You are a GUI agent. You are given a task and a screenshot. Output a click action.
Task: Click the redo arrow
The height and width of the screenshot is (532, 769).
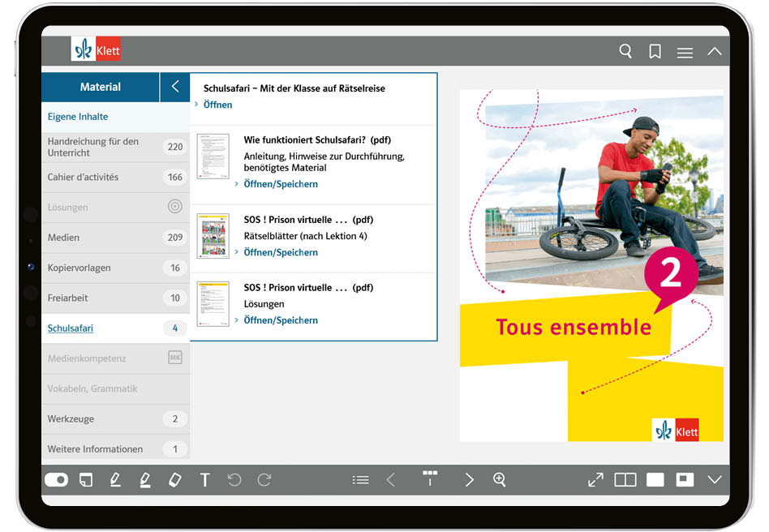[264, 479]
